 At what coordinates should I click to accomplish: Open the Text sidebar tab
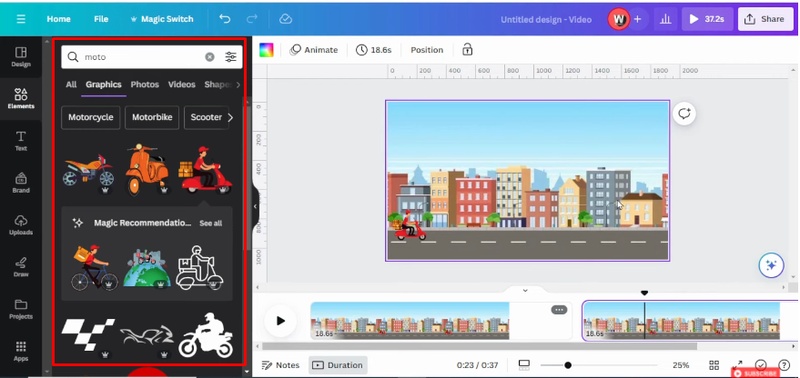21,141
